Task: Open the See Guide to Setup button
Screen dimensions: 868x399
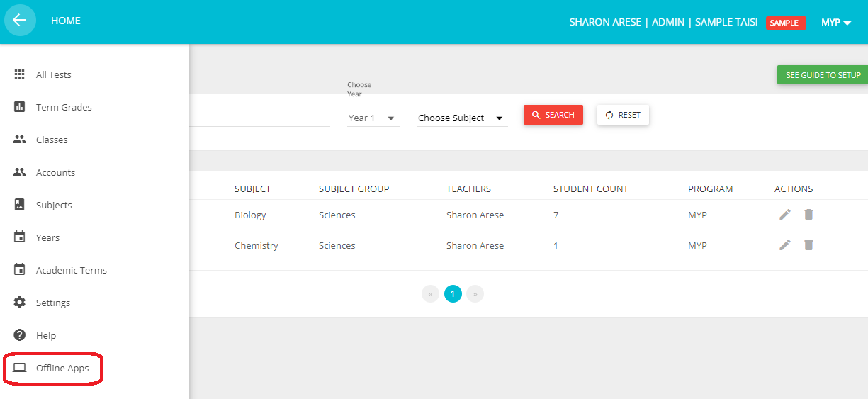Action: coord(823,75)
